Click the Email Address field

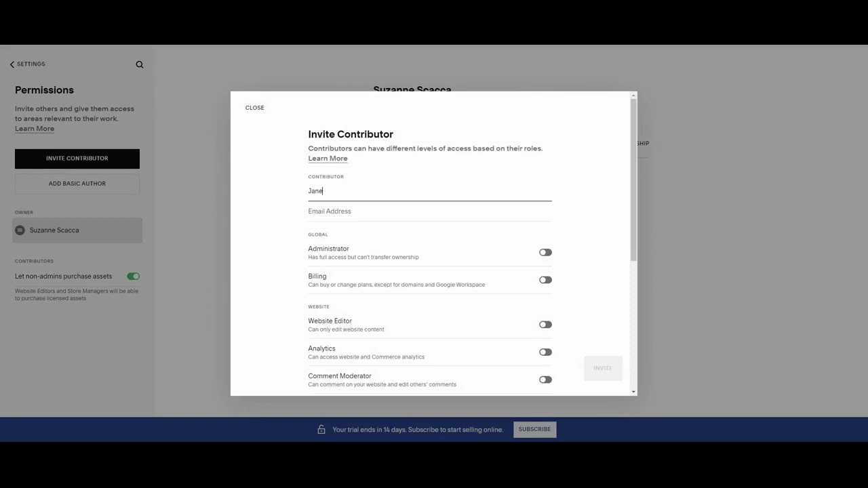point(430,211)
